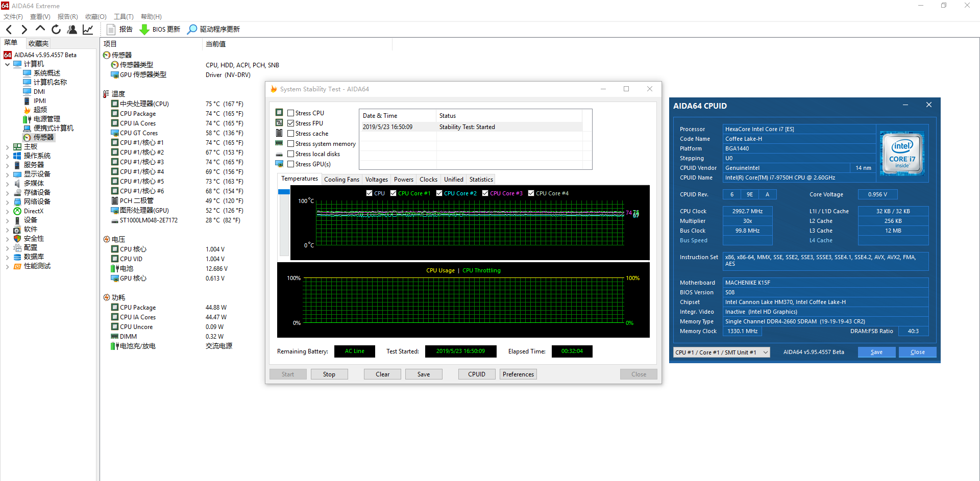Select the 便携式计算机 tree item

pos(54,128)
